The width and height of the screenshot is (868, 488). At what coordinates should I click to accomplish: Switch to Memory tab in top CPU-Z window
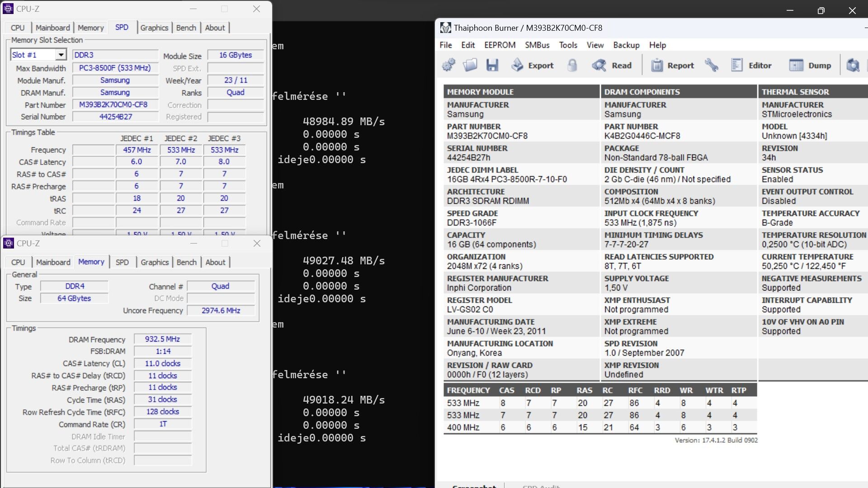[90, 28]
